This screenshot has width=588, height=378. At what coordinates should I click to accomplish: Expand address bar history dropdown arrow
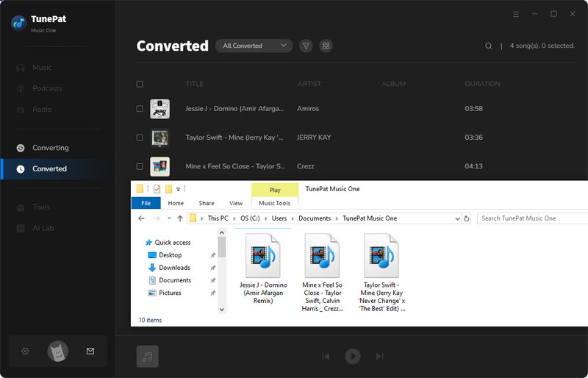[456, 218]
